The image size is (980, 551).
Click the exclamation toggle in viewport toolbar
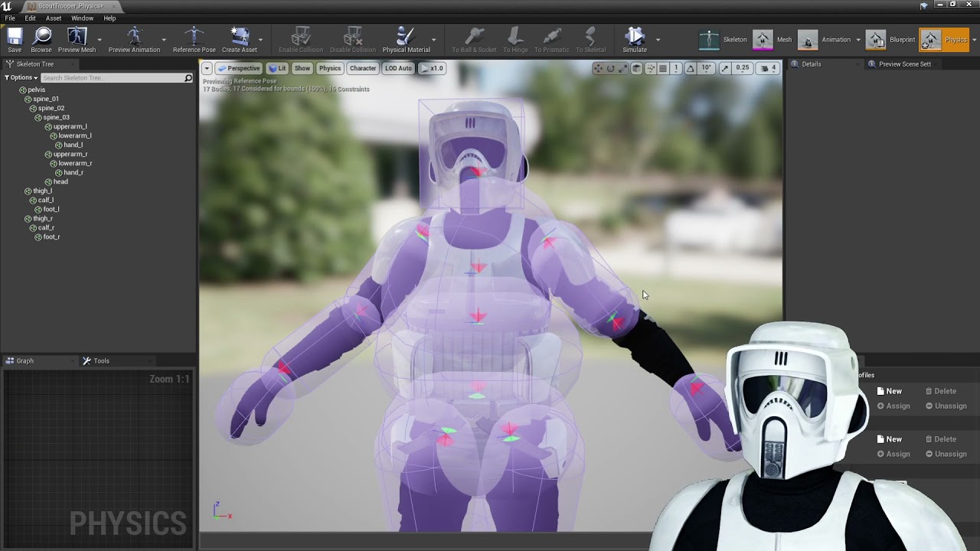click(x=676, y=68)
